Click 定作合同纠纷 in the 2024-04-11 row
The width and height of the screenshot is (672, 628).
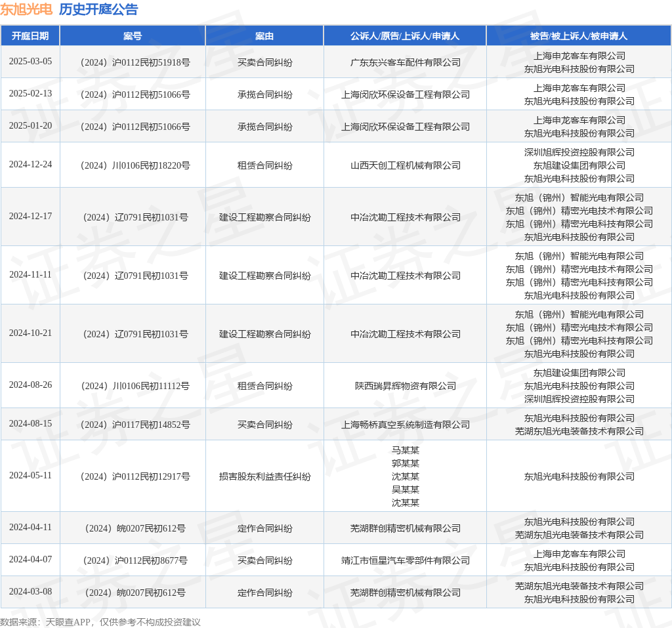coord(265,528)
